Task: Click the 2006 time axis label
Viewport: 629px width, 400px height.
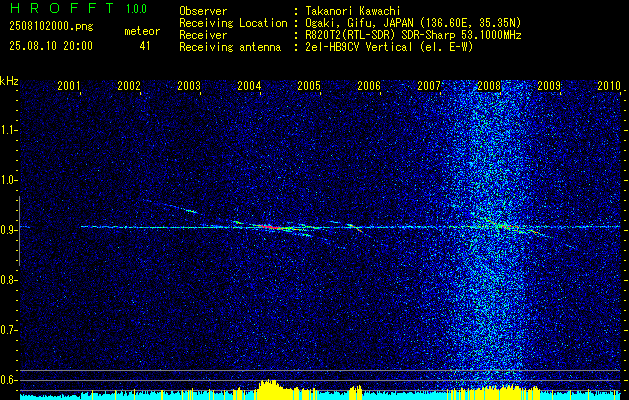Action: [369, 85]
